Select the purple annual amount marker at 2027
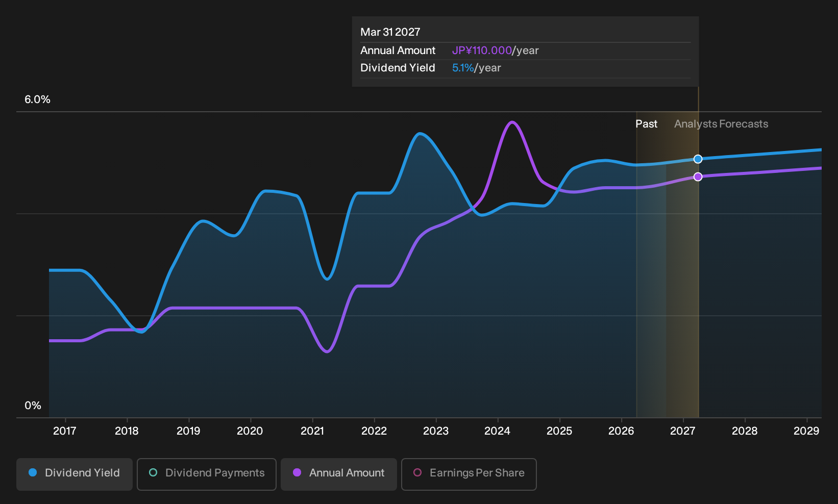 pyautogui.click(x=698, y=177)
